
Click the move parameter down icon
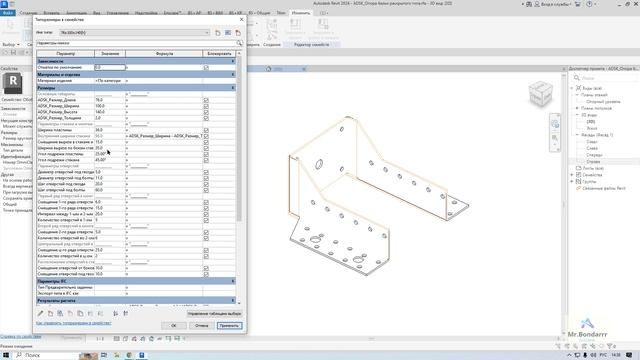pyautogui.click(x=100, y=313)
